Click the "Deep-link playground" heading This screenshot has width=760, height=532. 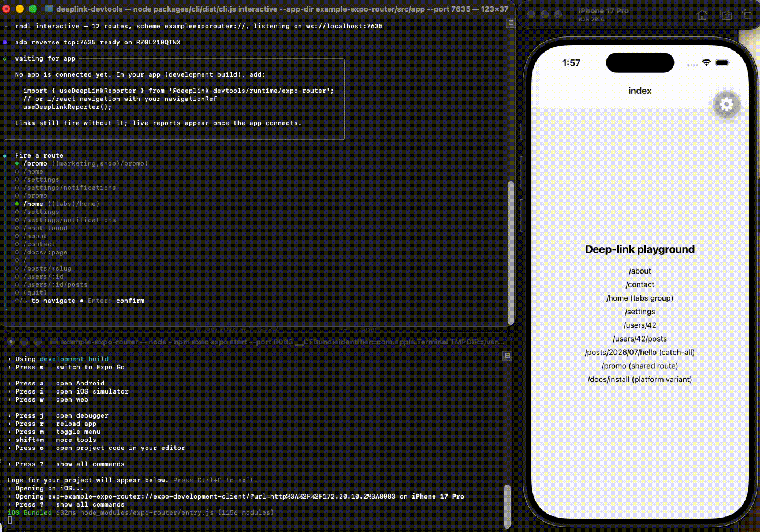(640, 249)
